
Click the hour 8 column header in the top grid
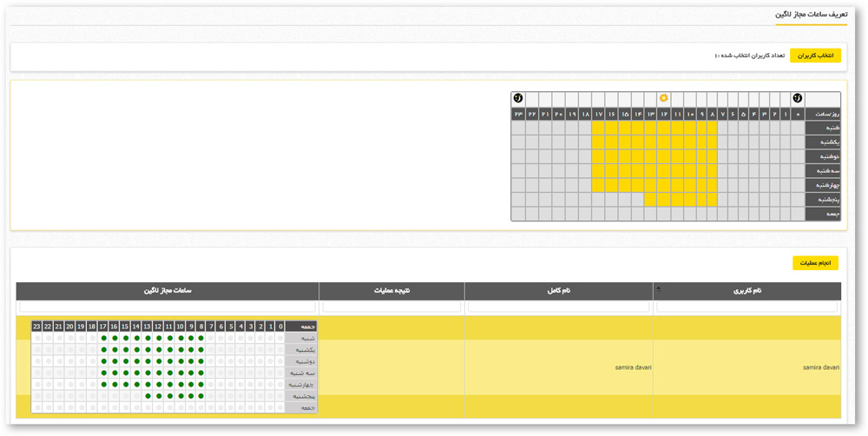pos(712,114)
